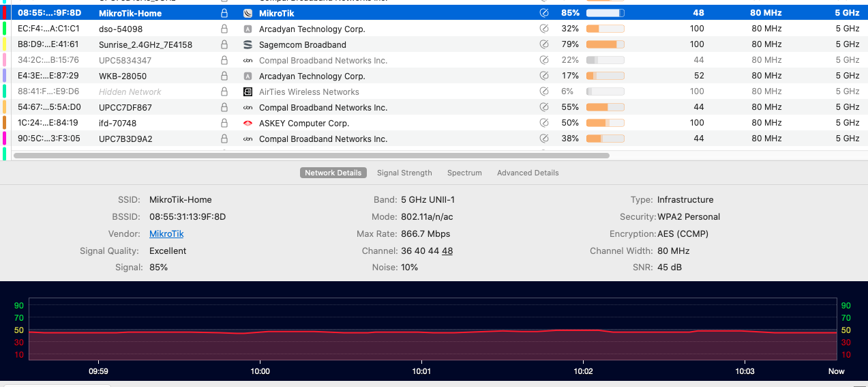Click the Compal logo beside UPC5834347
The image size is (868, 387).
[248, 60]
